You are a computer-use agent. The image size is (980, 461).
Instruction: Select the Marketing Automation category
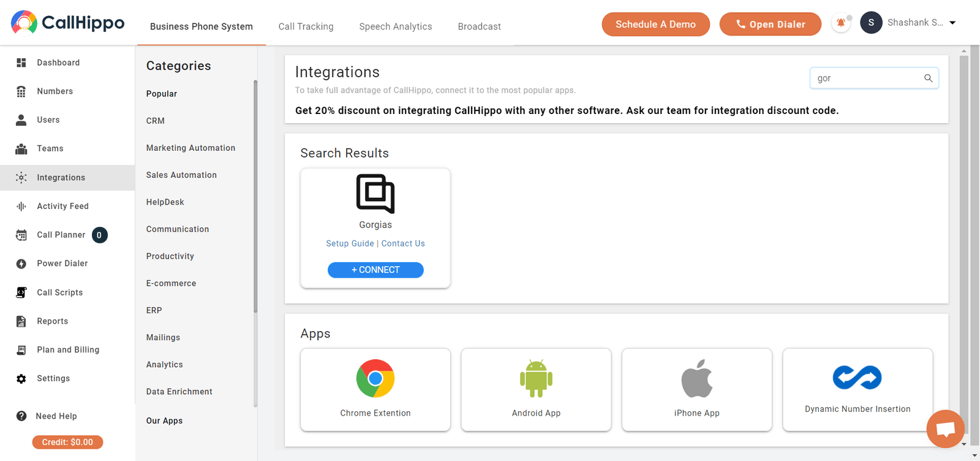pos(190,148)
